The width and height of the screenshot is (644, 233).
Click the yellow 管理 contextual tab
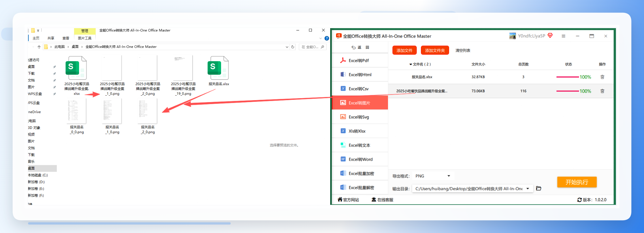coord(85,31)
